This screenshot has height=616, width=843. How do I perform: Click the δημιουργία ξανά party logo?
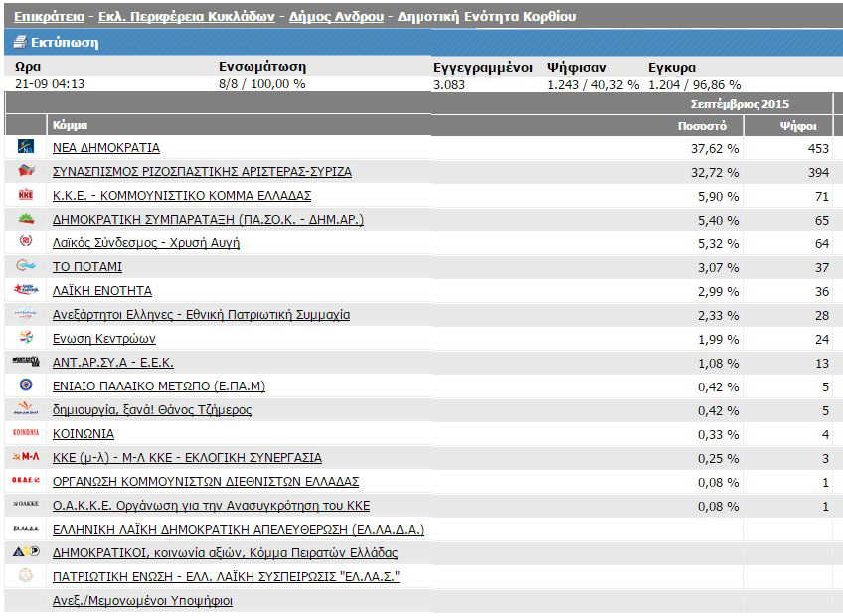[26, 408]
